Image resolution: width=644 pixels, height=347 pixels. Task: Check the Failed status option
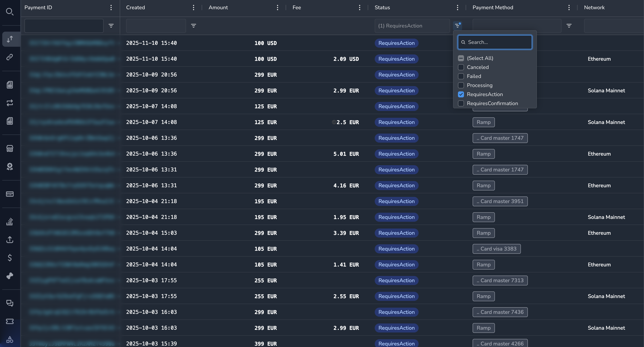[x=461, y=76]
